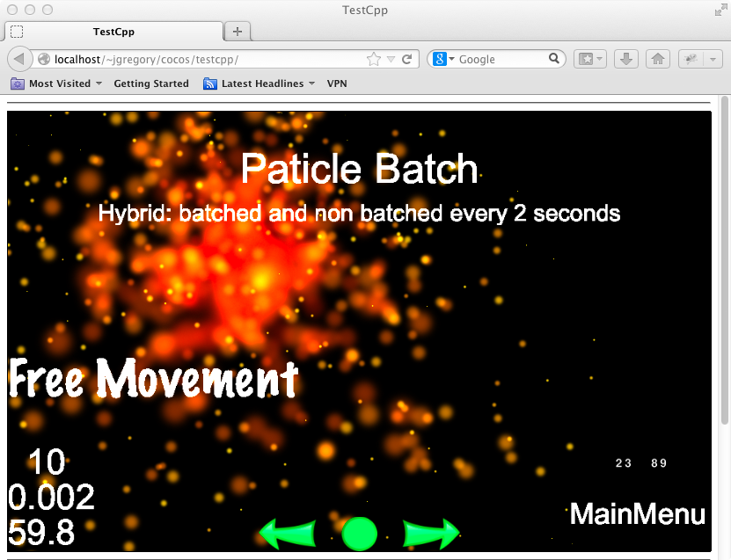Open the downloads arrow button

click(x=625, y=59)
